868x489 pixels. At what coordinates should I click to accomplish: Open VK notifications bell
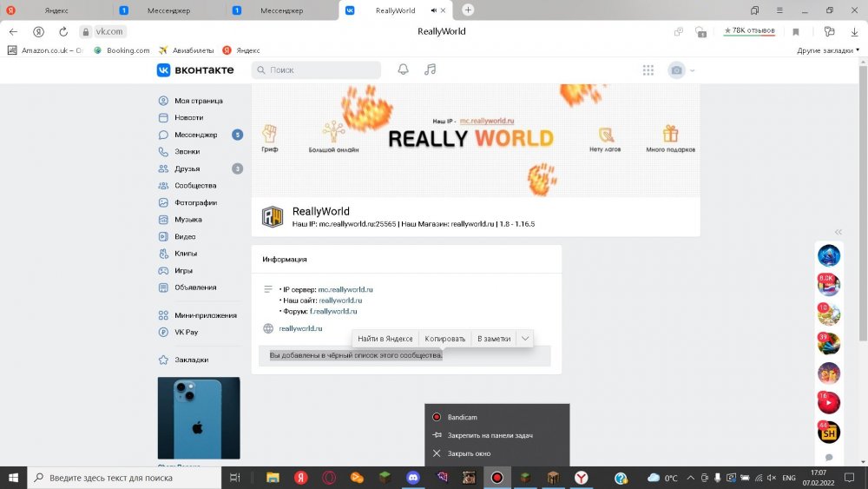pyautogui.click(x=403, y=69)
